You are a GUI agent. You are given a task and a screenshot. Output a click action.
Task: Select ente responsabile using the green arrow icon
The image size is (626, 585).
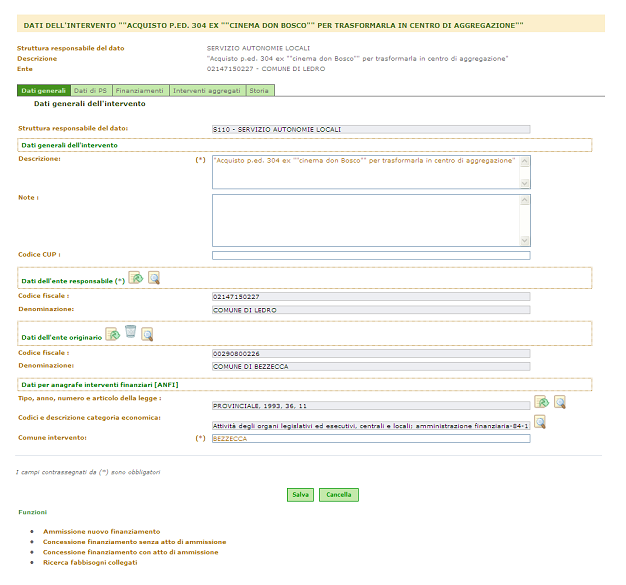click(x=136, y=278)
